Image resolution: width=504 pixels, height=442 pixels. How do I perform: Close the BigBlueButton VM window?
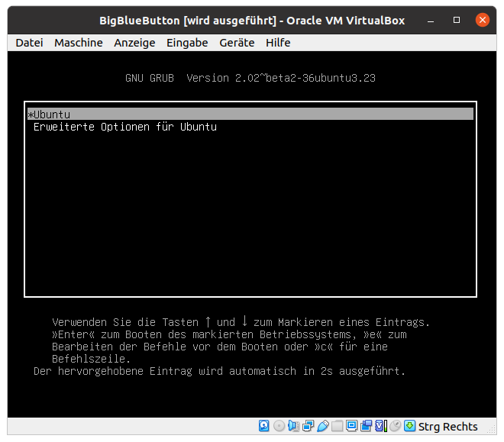tap(483, 20)
